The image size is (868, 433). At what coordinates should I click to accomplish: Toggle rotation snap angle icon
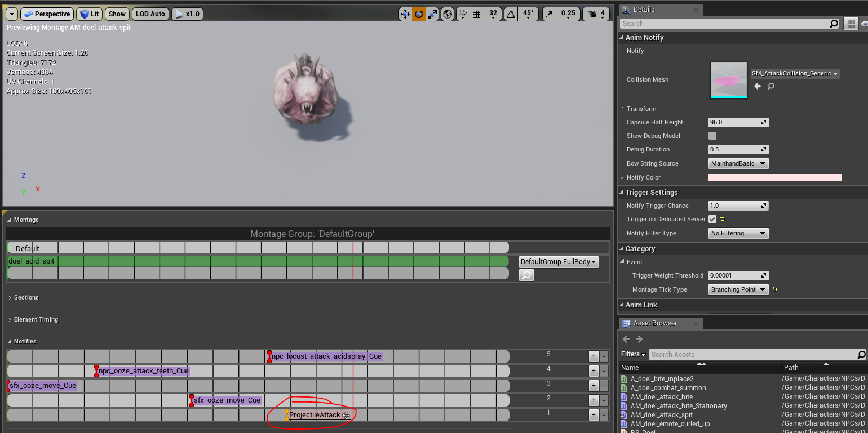click(x=510, y=14)
